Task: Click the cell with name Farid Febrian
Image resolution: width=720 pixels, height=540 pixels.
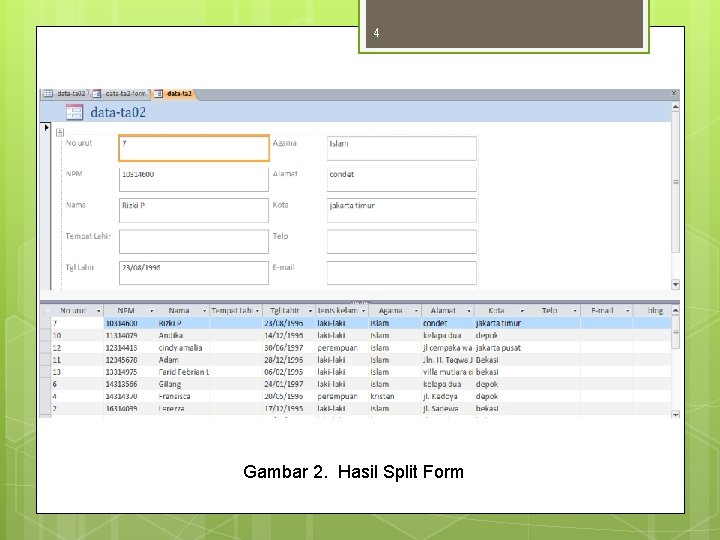Action: (x=183, y=372)
